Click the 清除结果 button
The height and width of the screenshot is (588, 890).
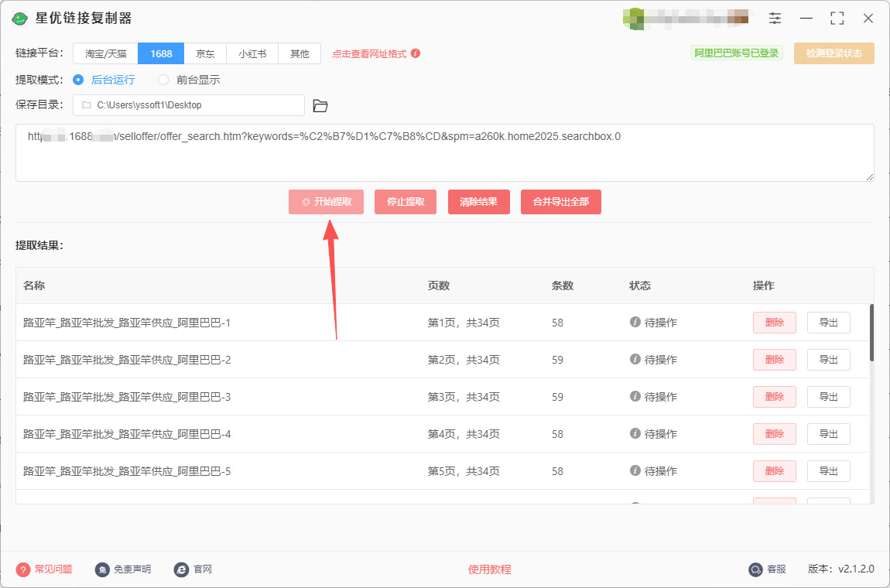click(479, 202)
